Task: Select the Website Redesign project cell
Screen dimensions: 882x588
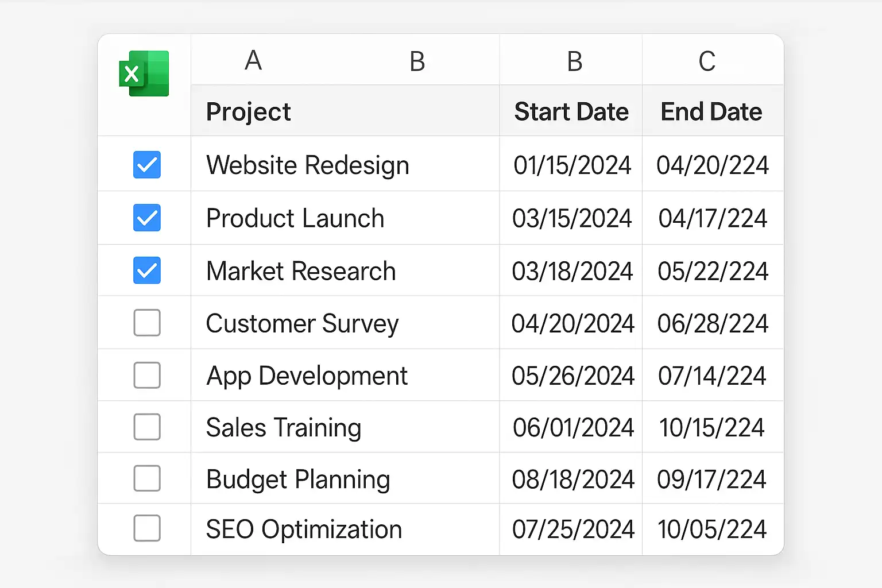Action: pos(345,164)
